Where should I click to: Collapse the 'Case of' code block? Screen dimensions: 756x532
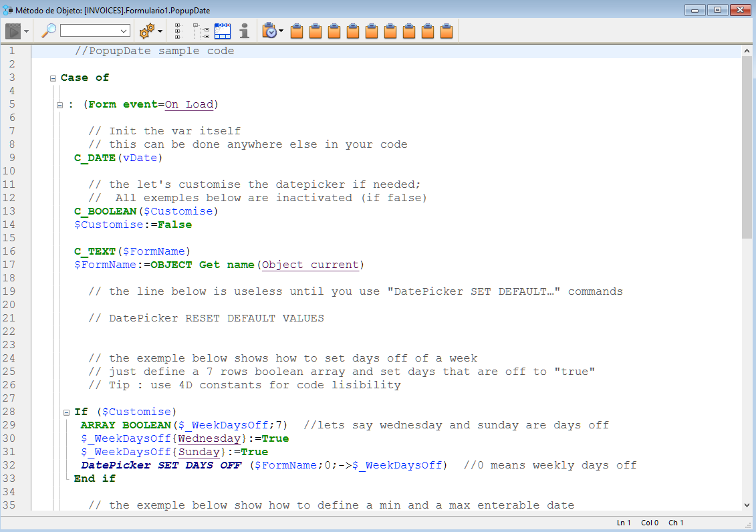(x=53, y=78)
